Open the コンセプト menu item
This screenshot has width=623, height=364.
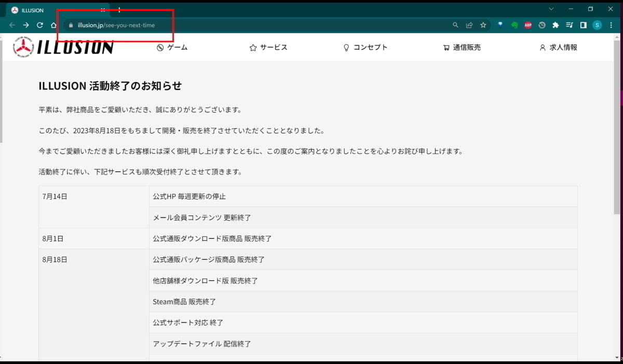click(365, 47)
